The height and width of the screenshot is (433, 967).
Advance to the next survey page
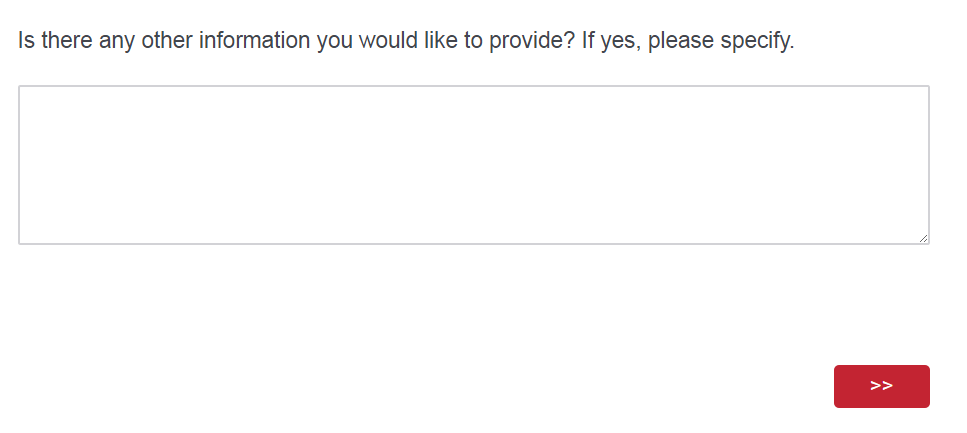(881, 386)
